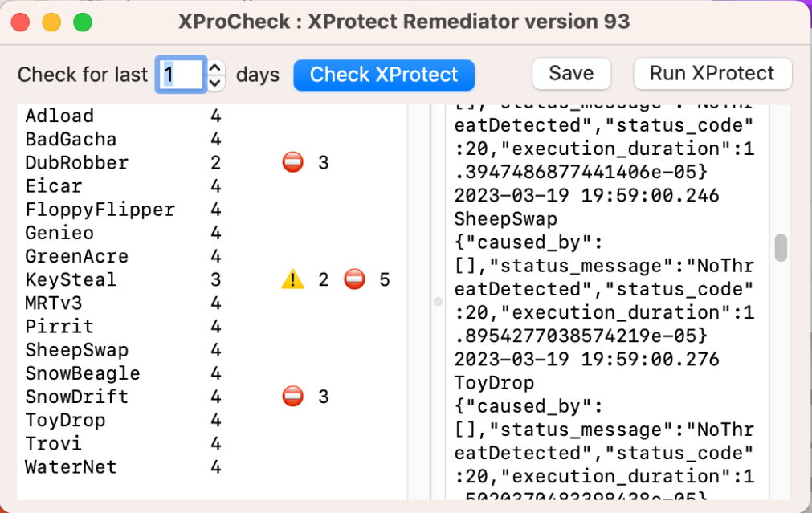This screenshot has width=812, height=513.
Task: Click the prohibited icon next to KeySteal
Action: (354, 279)
